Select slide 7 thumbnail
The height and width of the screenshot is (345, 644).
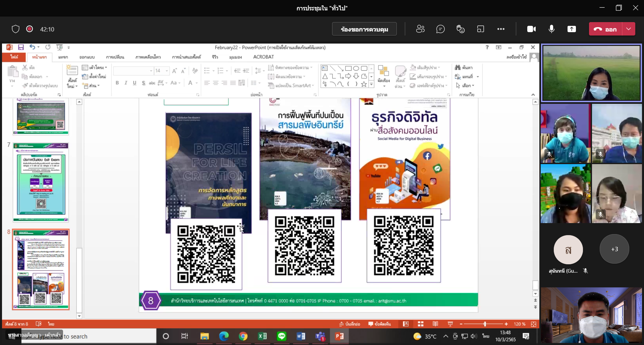pyautogui.click(x=41, y=182)
